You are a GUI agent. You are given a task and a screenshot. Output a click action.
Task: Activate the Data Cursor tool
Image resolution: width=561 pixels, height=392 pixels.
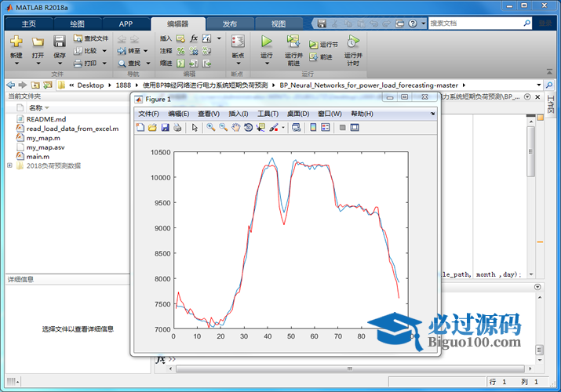(x=260, y=128)
